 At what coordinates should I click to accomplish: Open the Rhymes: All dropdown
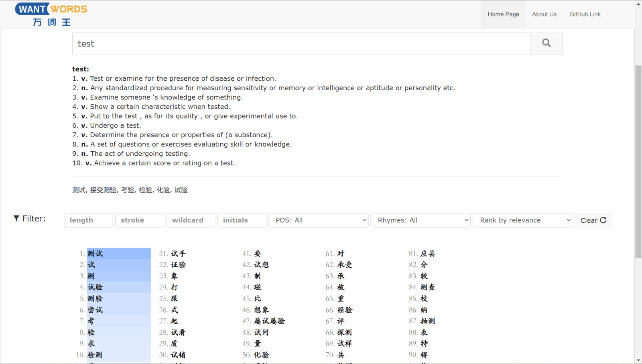pyautogui.click(x=421, y=220)
